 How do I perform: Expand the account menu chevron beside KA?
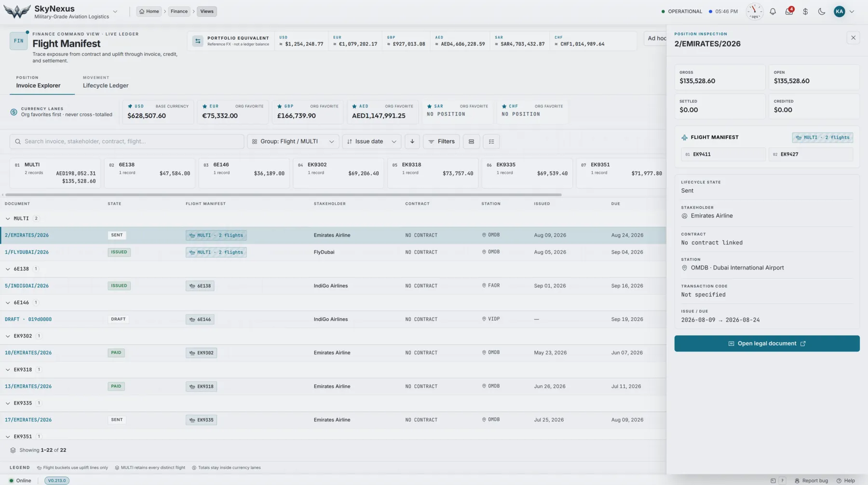click(x=852, y=12)
